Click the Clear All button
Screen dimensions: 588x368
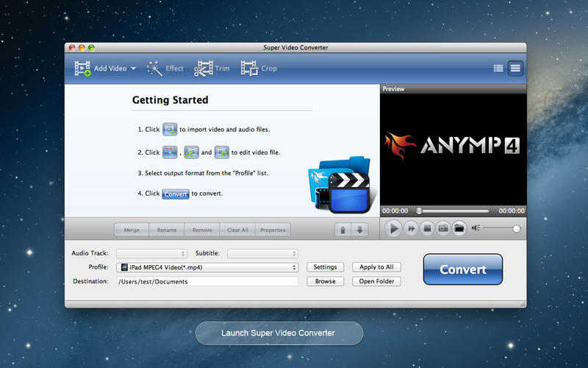pyautogui.click(x=237, y=230)
